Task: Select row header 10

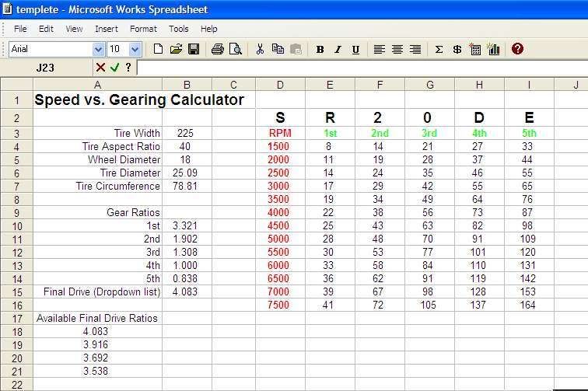Action: (17, 226)
